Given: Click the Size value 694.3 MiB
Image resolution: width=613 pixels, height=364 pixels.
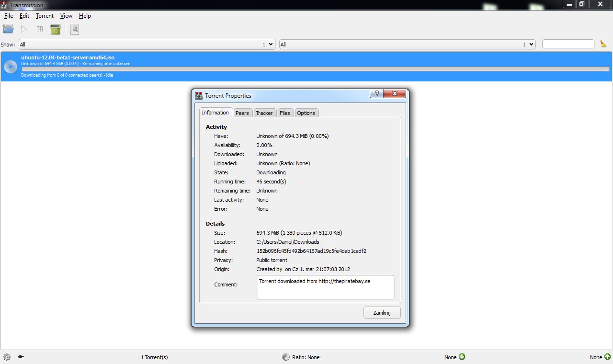Looking at the screenshot, I should click(299, 233).
